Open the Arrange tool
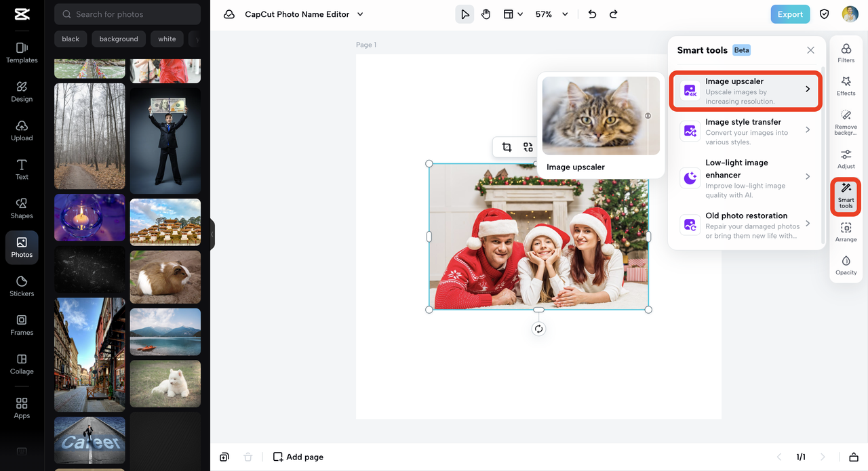The width and height of the screenshot is (868, 471). click(x=846, y=232)
